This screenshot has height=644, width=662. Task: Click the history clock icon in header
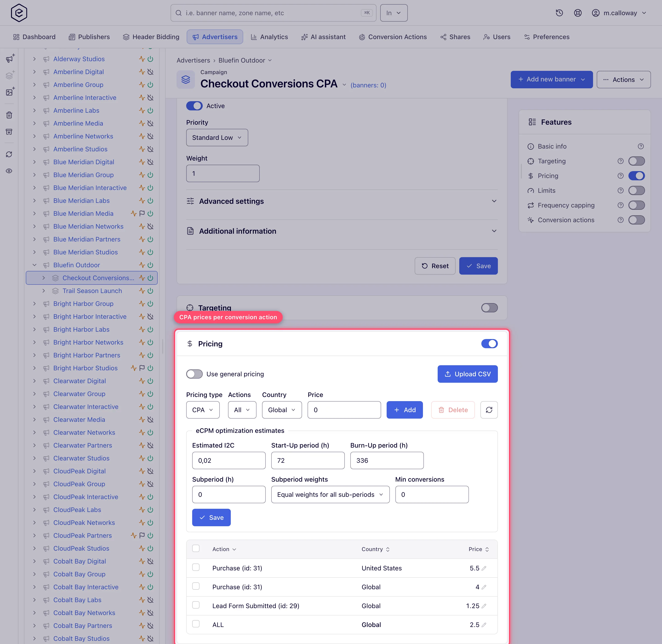(x=559, y=13)
